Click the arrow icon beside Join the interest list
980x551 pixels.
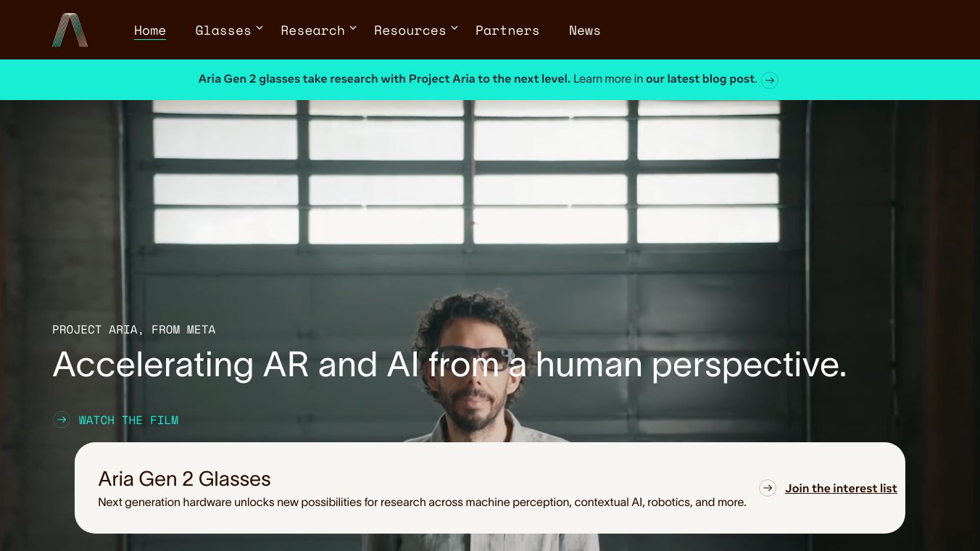point(768,488)
